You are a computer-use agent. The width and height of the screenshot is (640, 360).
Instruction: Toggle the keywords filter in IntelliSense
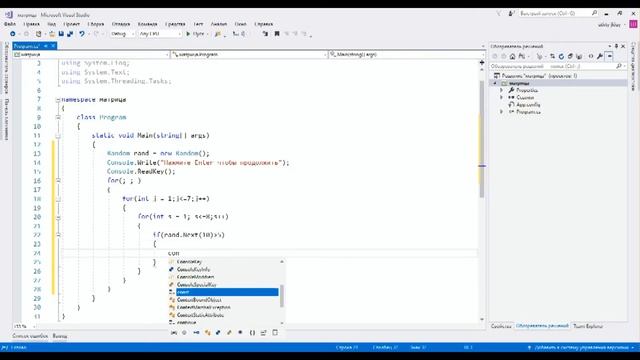[x=264, y=333]
